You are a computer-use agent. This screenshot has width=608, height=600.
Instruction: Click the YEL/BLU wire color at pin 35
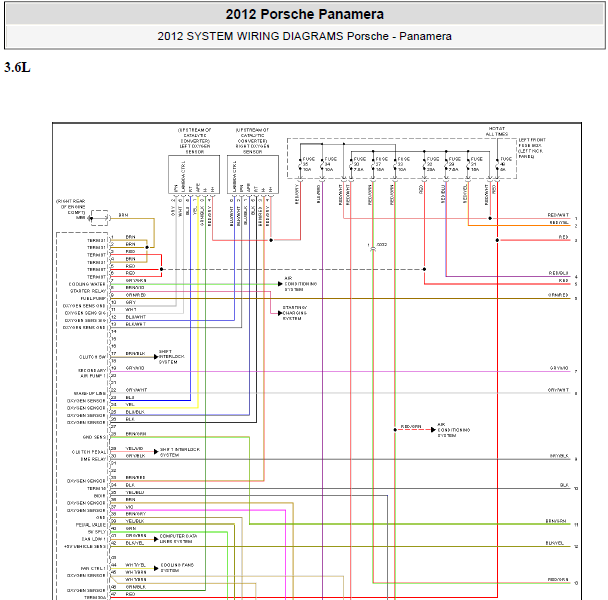(x=135, y=492)
